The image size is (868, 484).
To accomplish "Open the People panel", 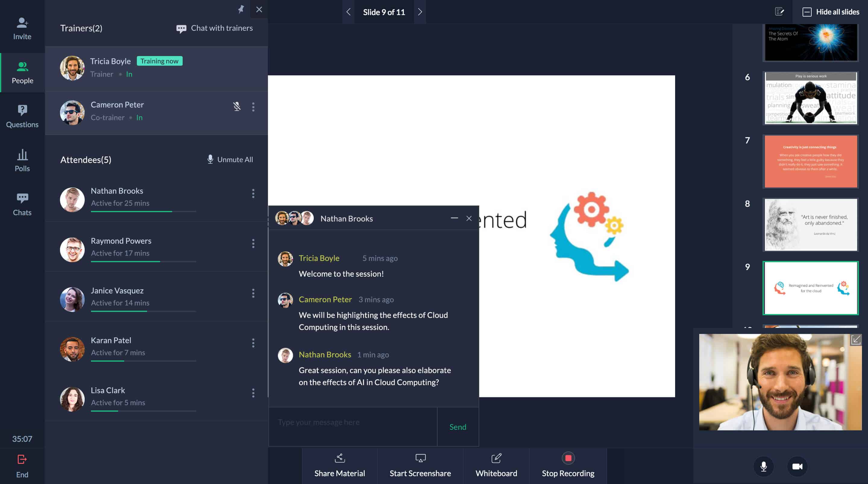I will (22, 71).
